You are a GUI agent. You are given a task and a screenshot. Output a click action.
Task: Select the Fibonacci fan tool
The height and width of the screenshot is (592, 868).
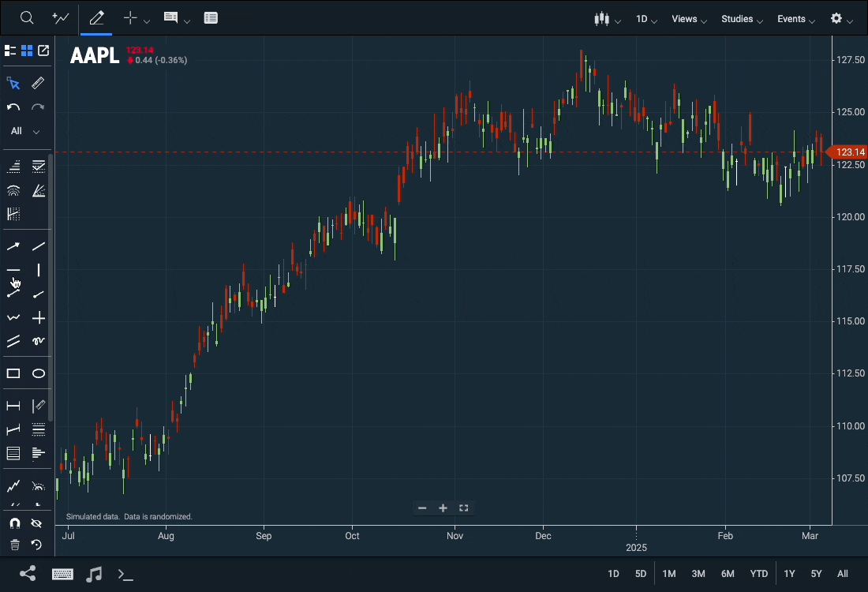pyautogui.click(x=38, y=190)
